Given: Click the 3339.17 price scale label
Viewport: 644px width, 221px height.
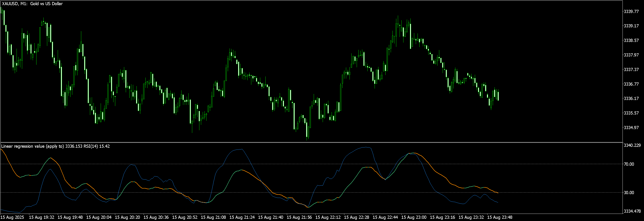Looking at the screenshot, I should tap(631, 26).
